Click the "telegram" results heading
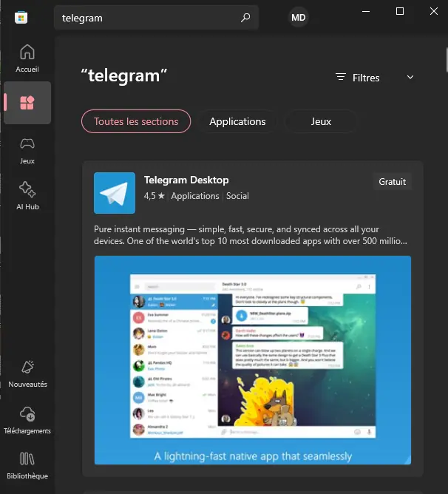Screen dimensions: 448x494 click(x=124, y=76)
